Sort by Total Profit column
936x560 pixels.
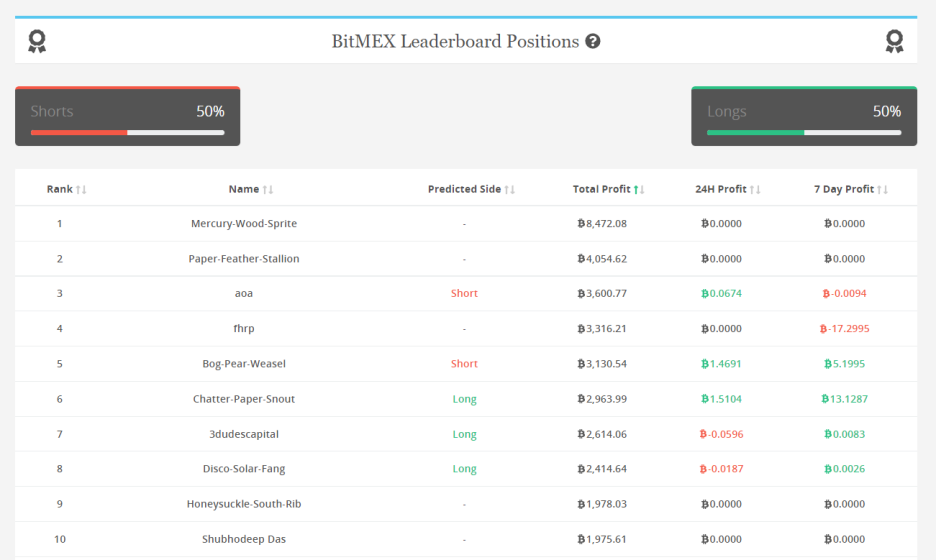click(608, 189)
